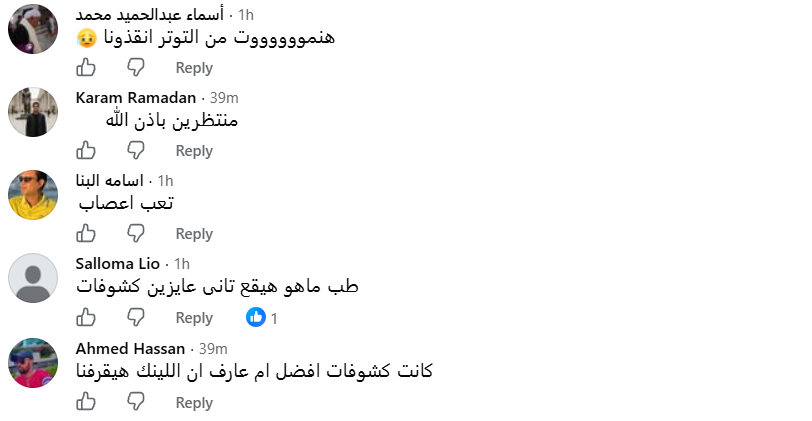Reply to Salloma Lio's comment
812x421 pixels.
(194, 317)
